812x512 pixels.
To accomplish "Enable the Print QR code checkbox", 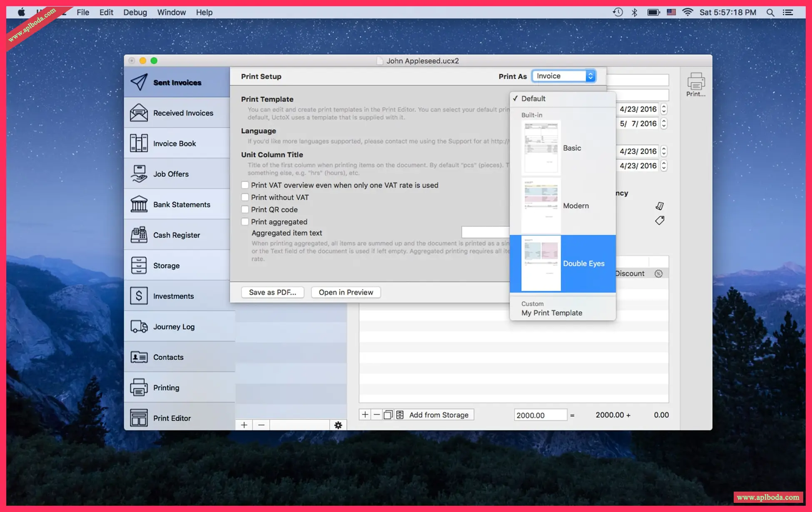I will point(245,209).
